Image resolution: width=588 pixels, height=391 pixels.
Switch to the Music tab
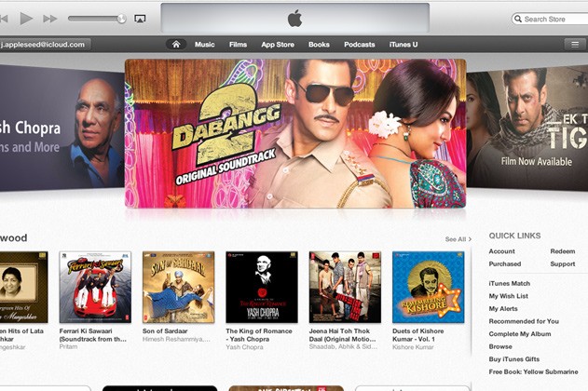pyautogui.click(x=204, y=44)
